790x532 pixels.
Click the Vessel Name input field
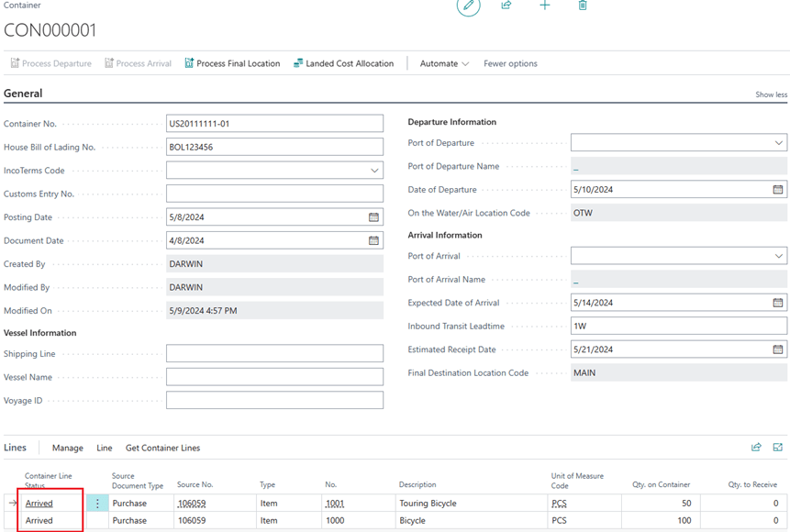click(274, 377)
